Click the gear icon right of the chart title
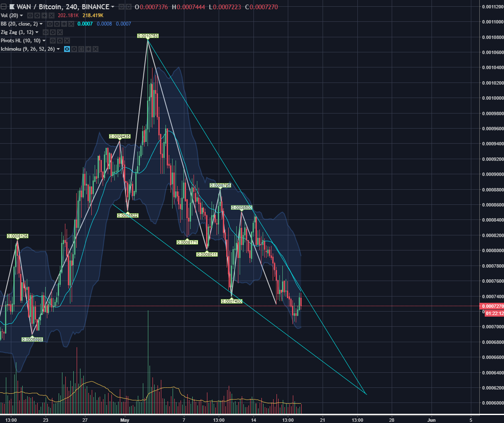 128,7
